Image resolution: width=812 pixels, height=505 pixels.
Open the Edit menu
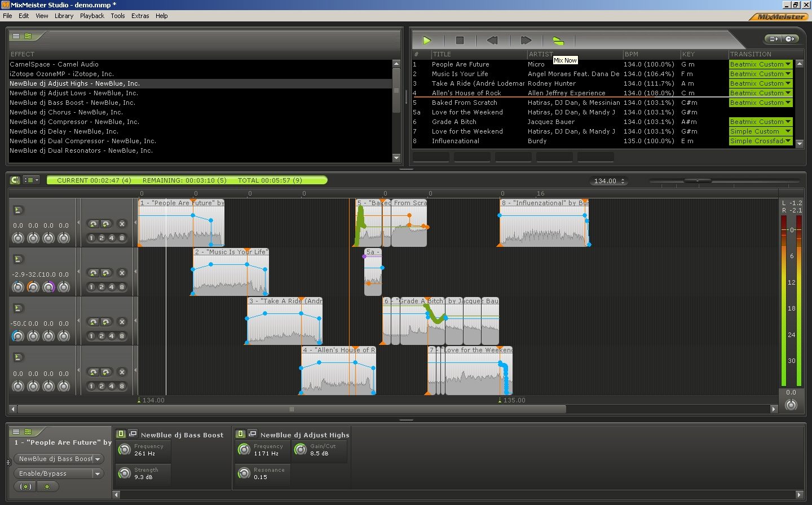24,16
